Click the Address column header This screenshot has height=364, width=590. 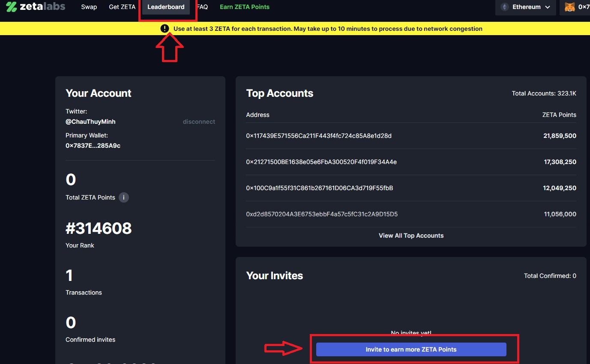point(258,115)
